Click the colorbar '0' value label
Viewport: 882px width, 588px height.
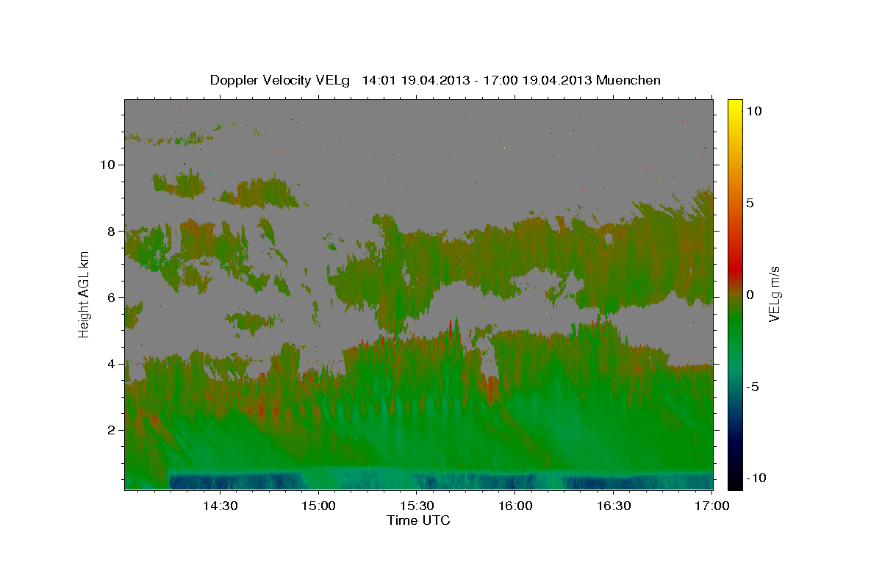(750, 295)
